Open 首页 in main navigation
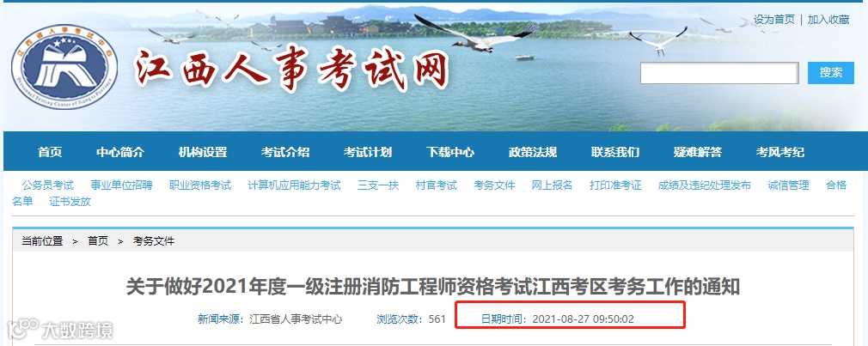 point(50,152)
